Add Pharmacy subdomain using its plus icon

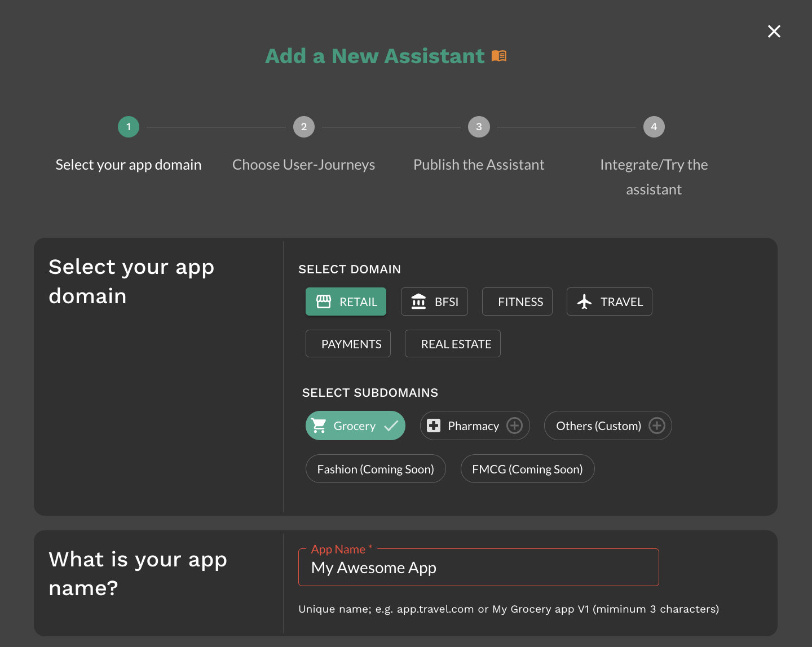(x=514, y=426)
